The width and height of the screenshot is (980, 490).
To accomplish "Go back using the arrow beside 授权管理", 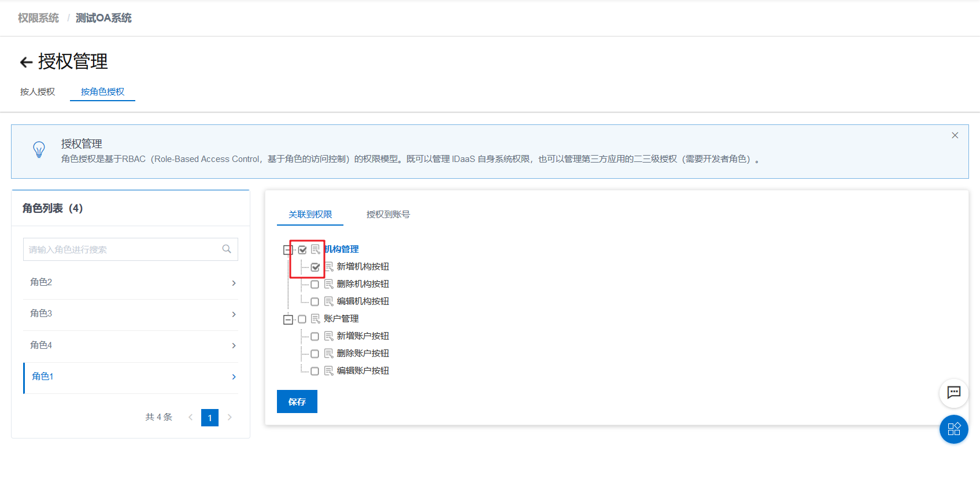I will tap(26, 62).
